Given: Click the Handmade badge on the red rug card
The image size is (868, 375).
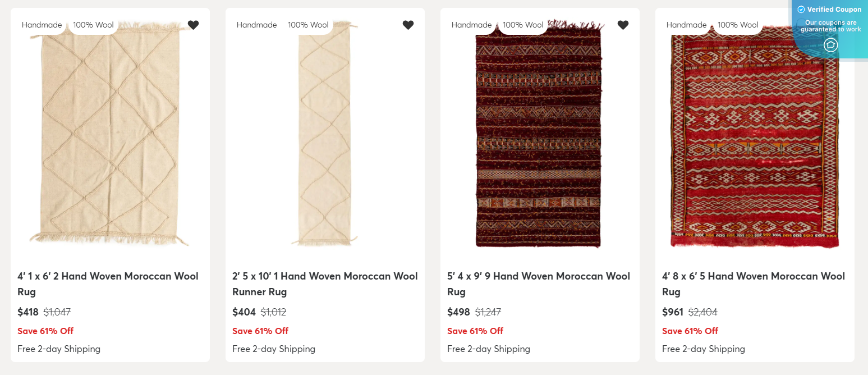Looking at the screenshot, I should tap(686, 25).
